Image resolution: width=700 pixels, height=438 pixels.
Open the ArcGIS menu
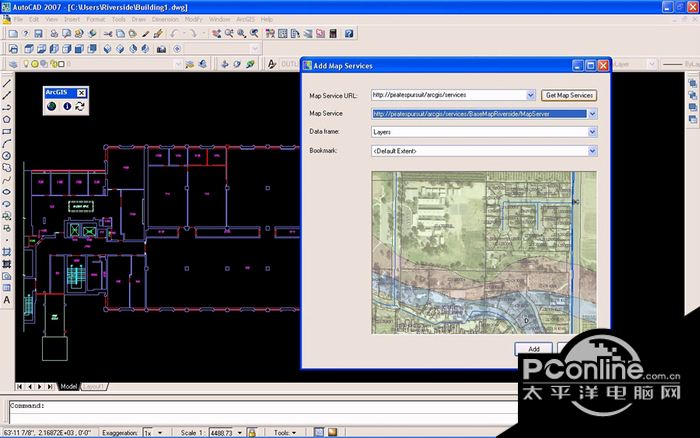click(x=245, y=20)
